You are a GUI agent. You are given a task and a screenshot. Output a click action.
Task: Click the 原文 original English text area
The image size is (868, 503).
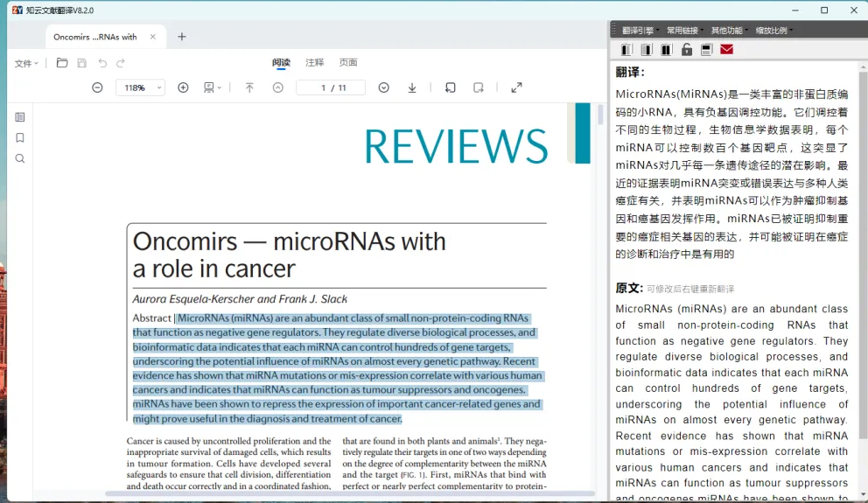point(731,402)
